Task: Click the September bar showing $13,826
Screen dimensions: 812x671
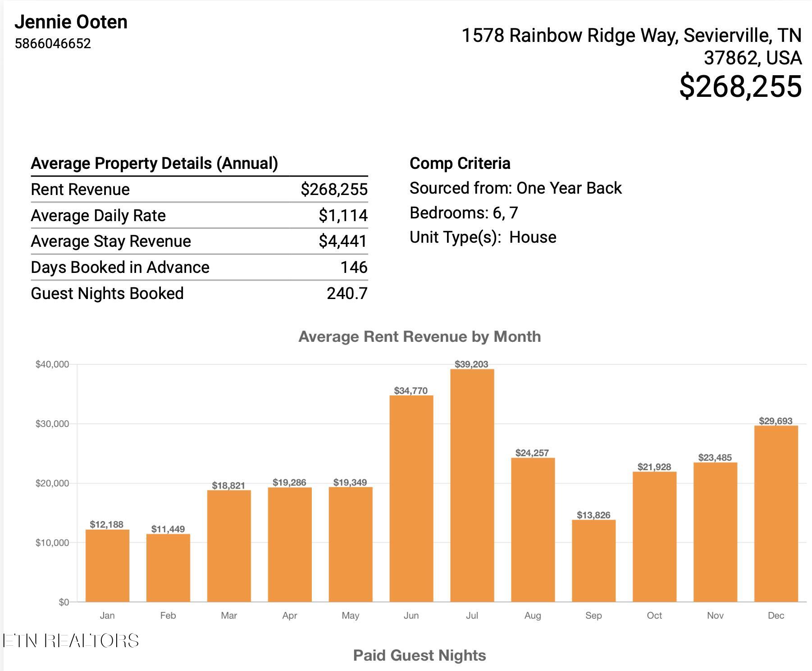Action: 593,561
